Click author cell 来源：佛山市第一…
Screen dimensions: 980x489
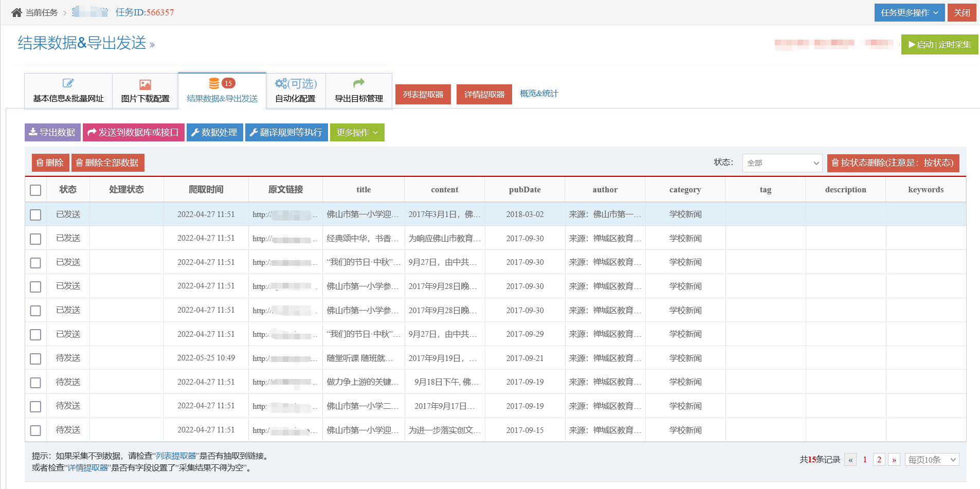coord(605,214)
